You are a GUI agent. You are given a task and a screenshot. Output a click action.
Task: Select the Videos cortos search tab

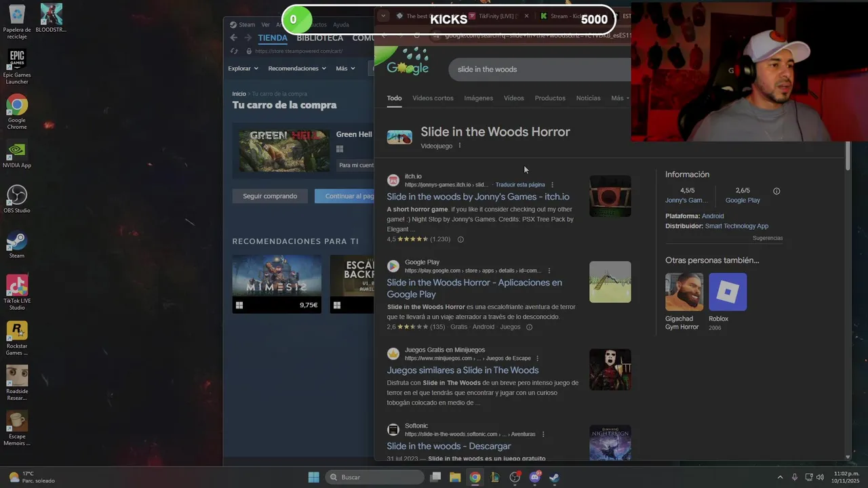[x=433, y=98]
